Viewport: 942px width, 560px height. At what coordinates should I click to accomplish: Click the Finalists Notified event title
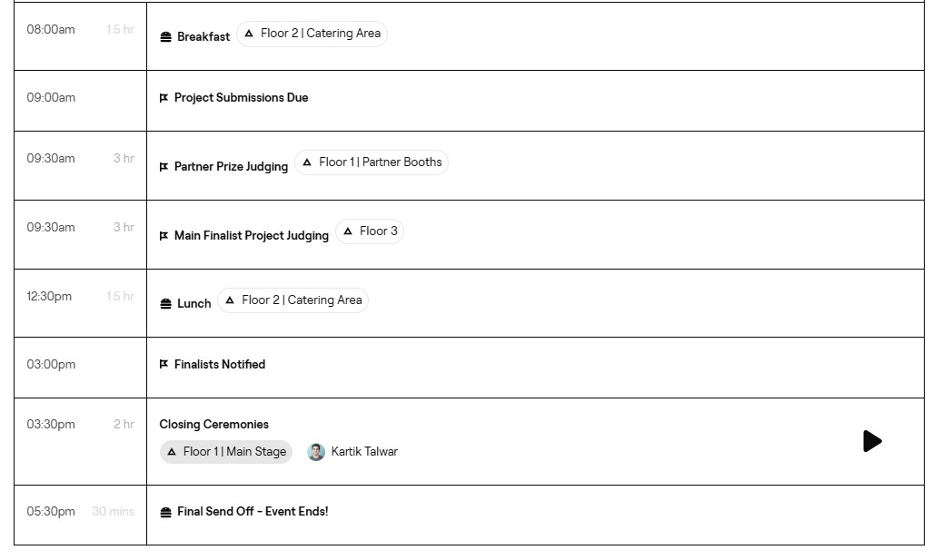[x=220, y=365]
